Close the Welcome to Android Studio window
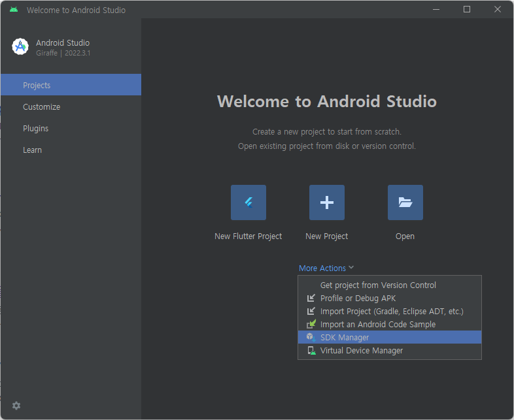Viewport: 514px width, 420px height. point(497,9)
